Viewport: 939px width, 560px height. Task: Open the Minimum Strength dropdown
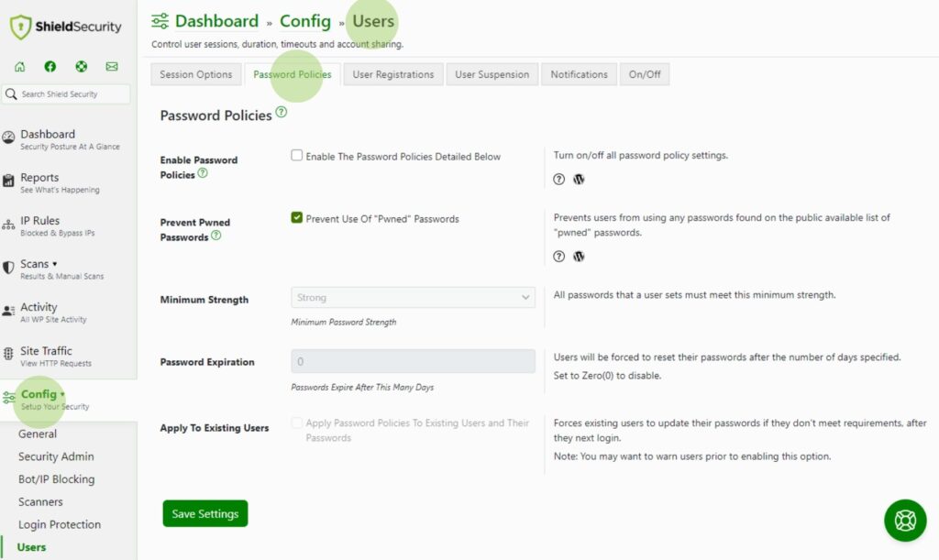pyautogui.click(x=413, y=297)
